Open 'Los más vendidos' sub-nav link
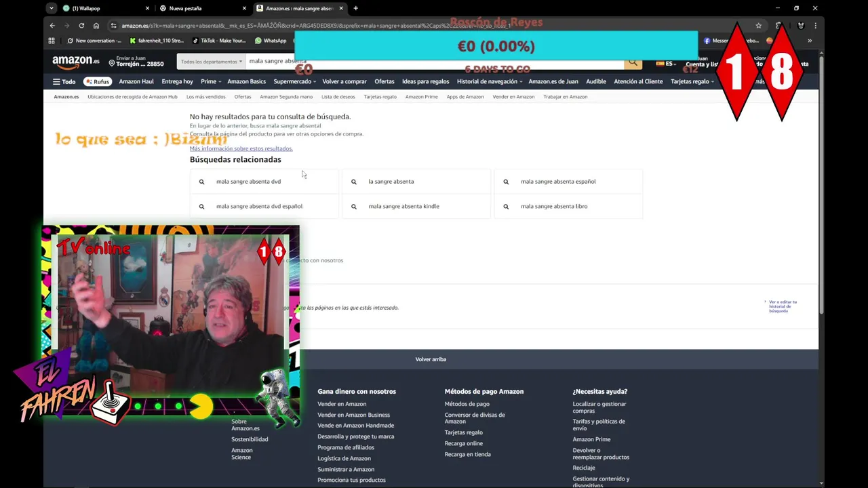868x488 pixels. [205, 97]
